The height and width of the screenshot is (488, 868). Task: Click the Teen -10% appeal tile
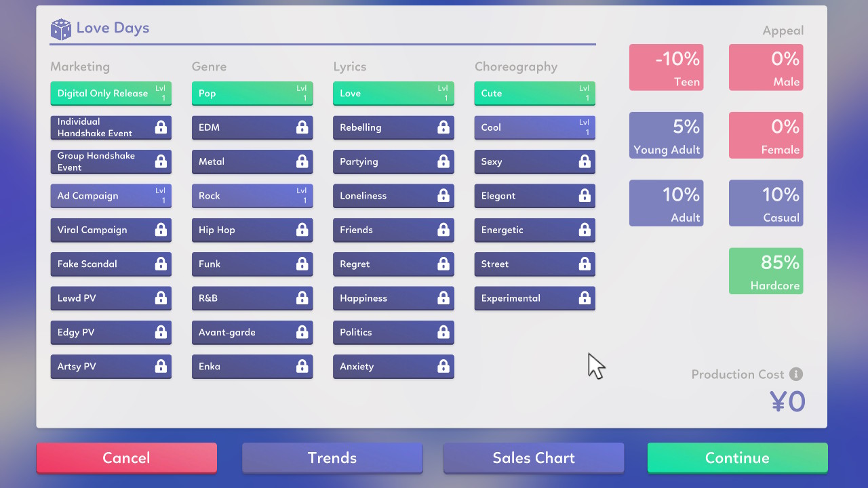[667, 67]
